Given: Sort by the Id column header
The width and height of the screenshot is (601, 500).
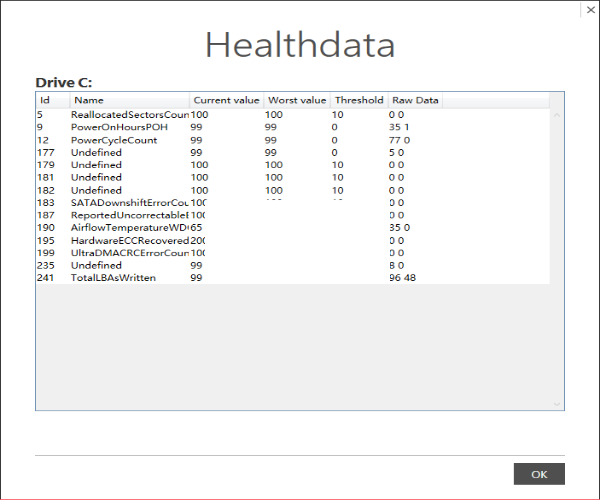Looking at the screenshot, I should coord(53,100).
